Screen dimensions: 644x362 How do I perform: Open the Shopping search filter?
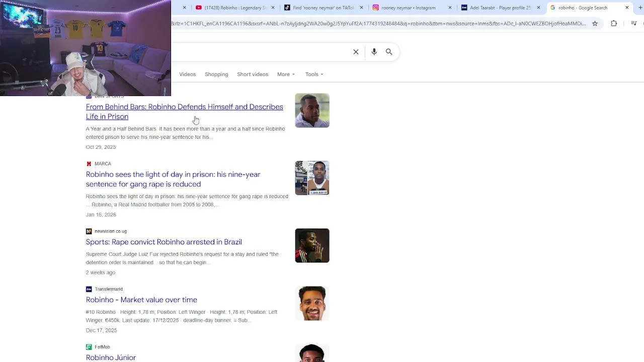(216, 74)
